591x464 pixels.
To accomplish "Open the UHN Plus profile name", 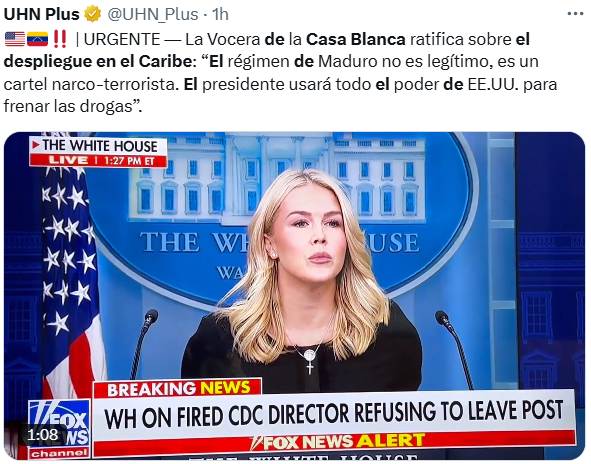I will pyautogui.click(x=41, y=14).
